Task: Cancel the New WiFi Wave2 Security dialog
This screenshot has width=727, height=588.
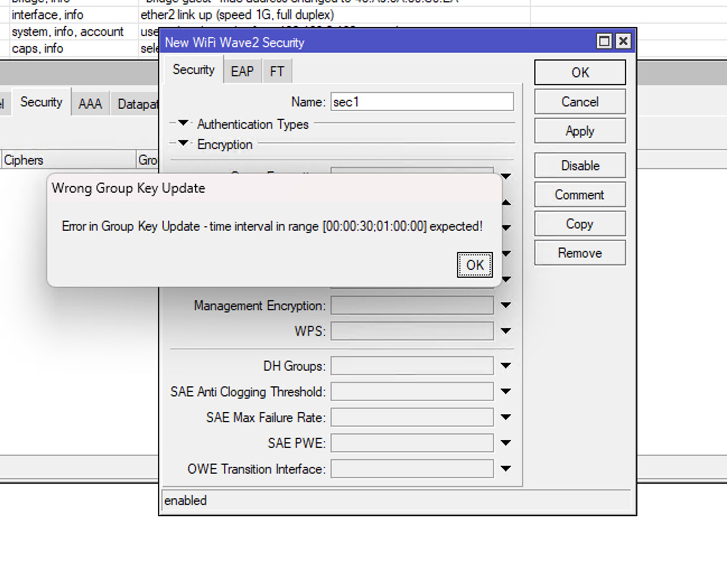Action: [x=580, y=102]
